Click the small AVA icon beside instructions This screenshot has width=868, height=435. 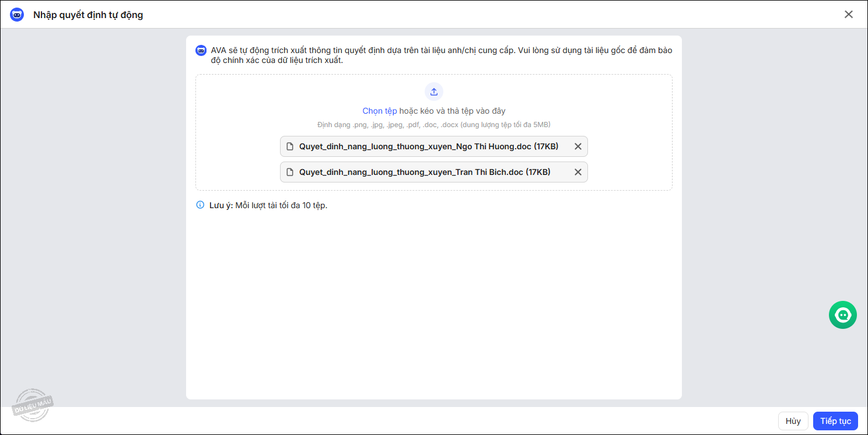[x=201, y=51]
